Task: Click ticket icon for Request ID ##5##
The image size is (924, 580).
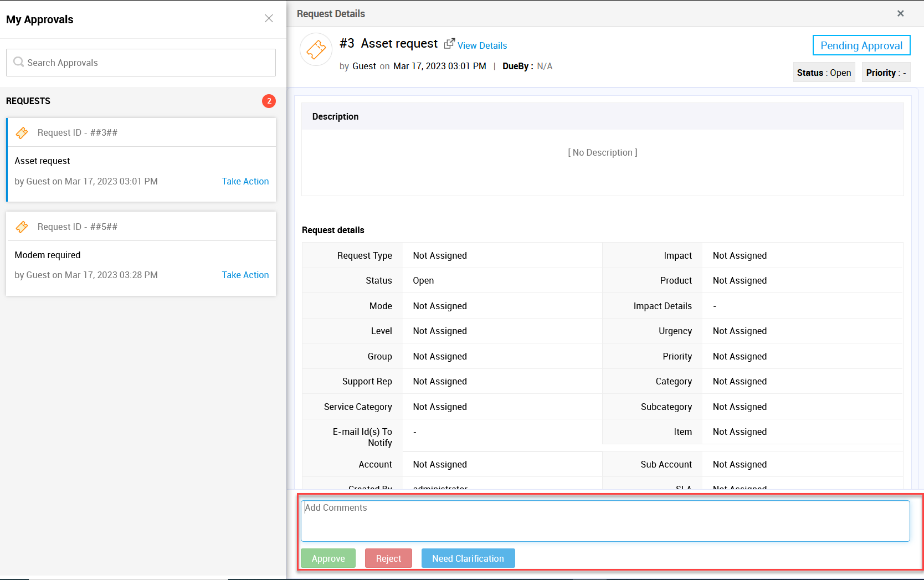Action: (x=22, y=227)
